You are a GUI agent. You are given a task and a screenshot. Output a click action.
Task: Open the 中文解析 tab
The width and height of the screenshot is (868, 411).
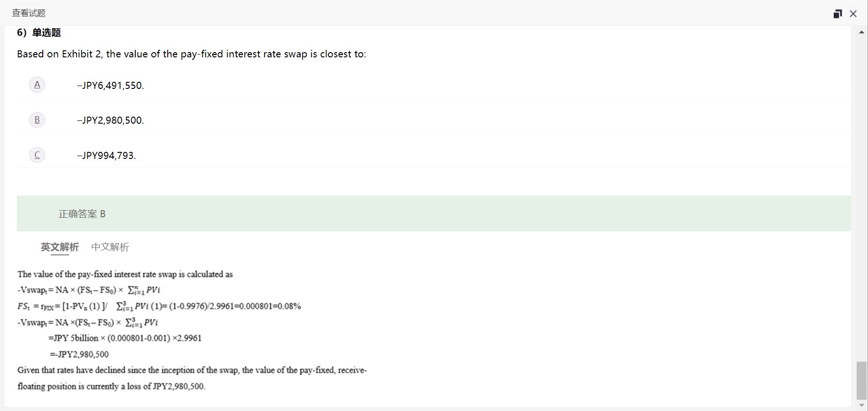(x=110, y=247)
